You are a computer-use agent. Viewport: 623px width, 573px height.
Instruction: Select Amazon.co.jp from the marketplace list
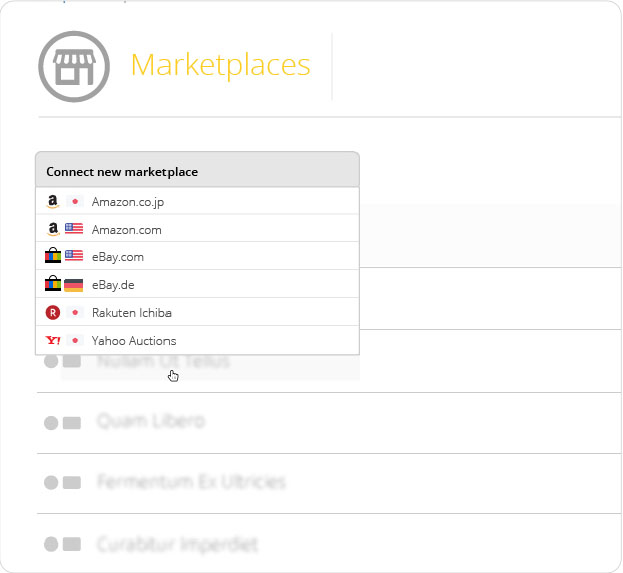[197, 201]
